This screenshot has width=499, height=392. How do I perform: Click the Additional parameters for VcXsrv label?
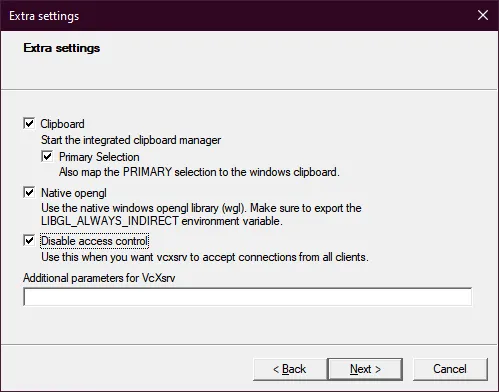coord(99,278)
